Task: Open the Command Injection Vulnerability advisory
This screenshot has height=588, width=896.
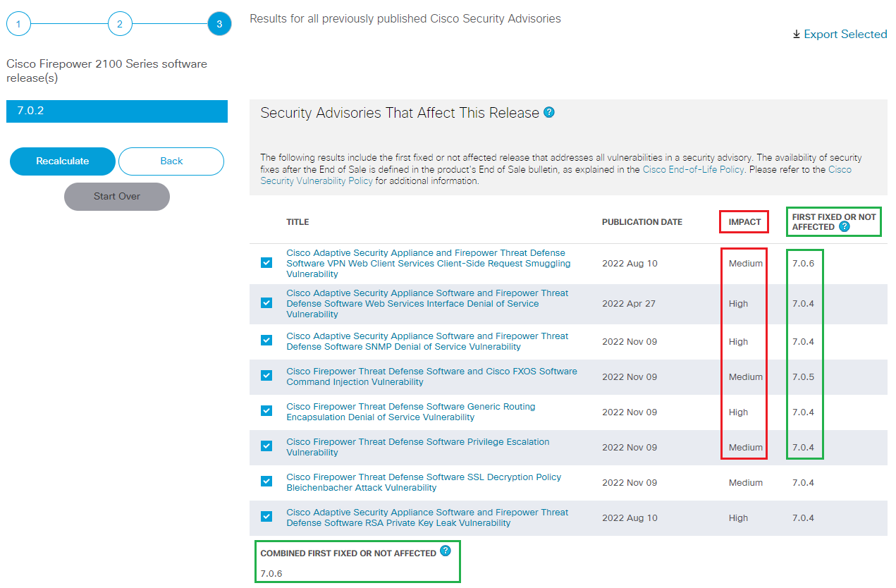Action: 431,376
